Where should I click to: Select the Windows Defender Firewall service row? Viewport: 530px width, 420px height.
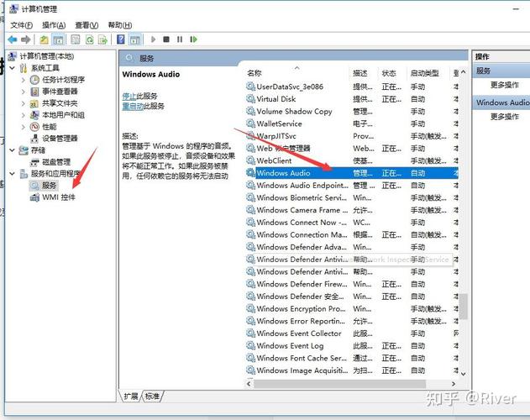(x=300, y=284)
